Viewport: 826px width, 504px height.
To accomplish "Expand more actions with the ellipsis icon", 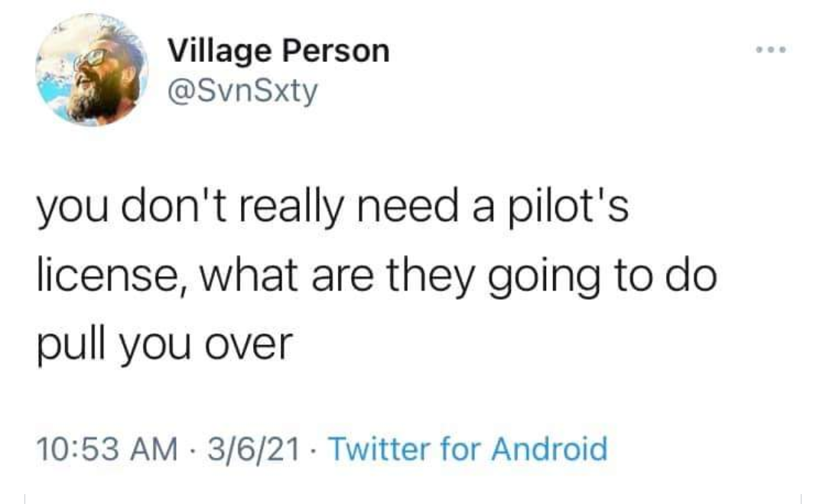I will pyautogui.click(x=772, y=47).
